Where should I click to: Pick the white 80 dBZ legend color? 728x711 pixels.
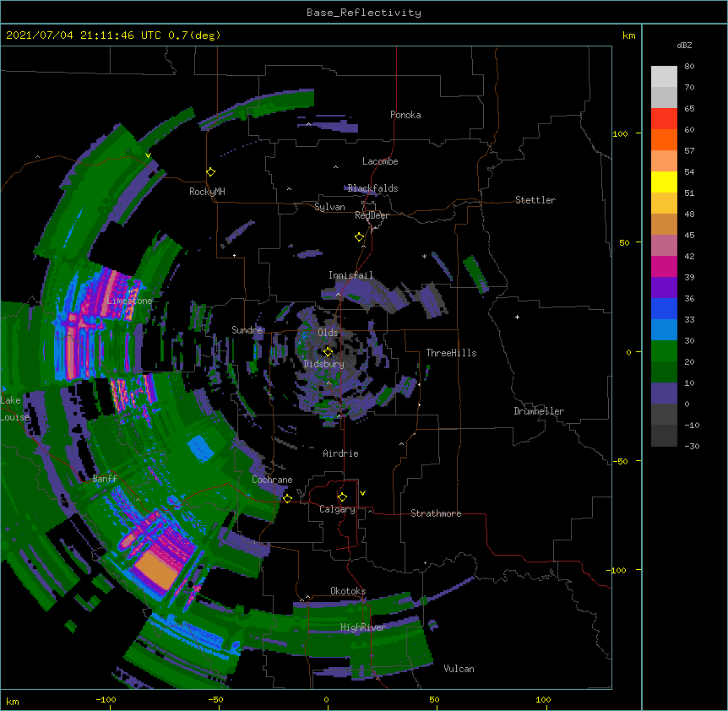click(x=664, y=77)
